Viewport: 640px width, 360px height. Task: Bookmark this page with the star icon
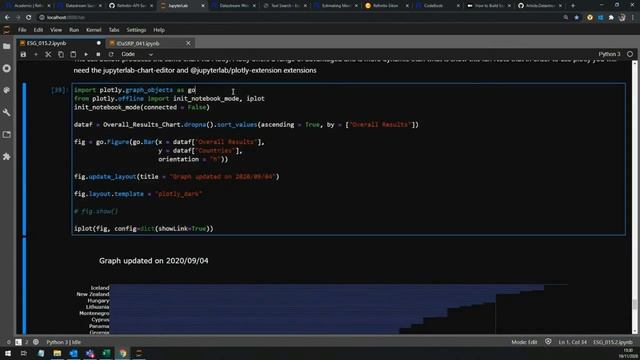(x=576, y=18)
